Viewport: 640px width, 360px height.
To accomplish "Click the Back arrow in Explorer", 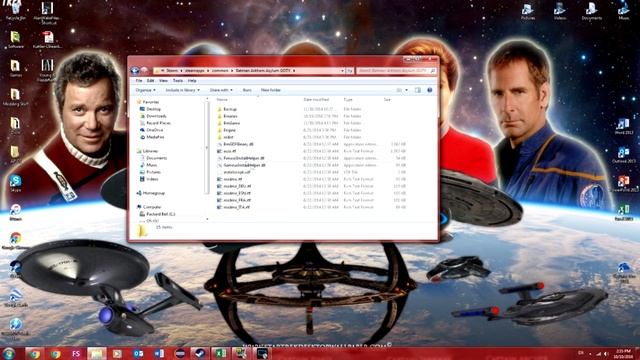I will pyautogui.click(x=135, y=71).
